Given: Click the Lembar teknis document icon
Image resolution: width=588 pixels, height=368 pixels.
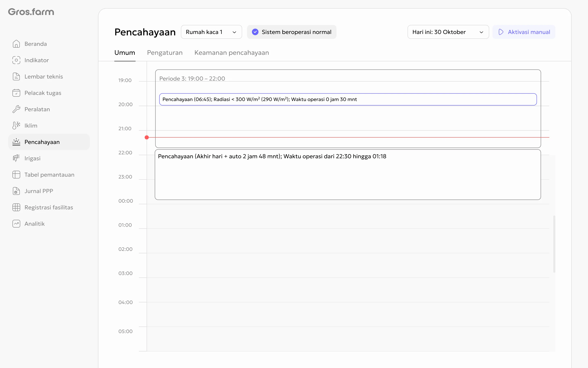Looking at the screenshot, I should pyautogui.click(x=16, y=76).
